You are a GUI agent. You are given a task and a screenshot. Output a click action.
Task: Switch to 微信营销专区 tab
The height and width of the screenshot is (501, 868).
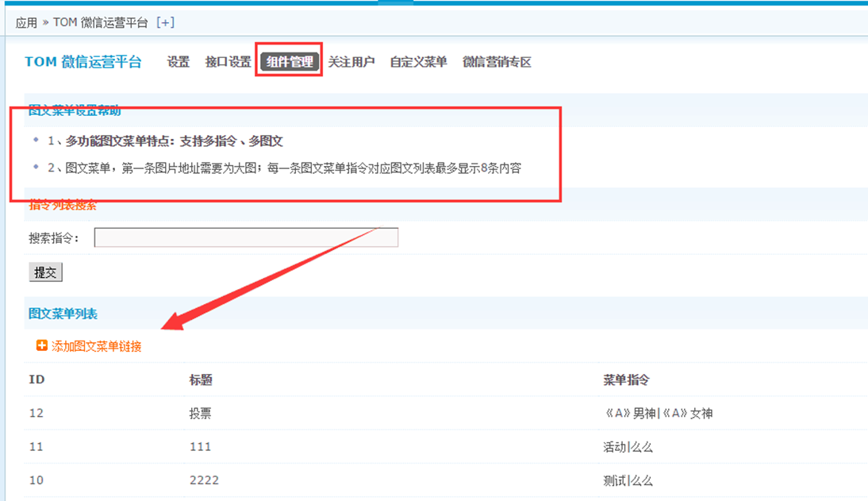(x=497, y=61)
